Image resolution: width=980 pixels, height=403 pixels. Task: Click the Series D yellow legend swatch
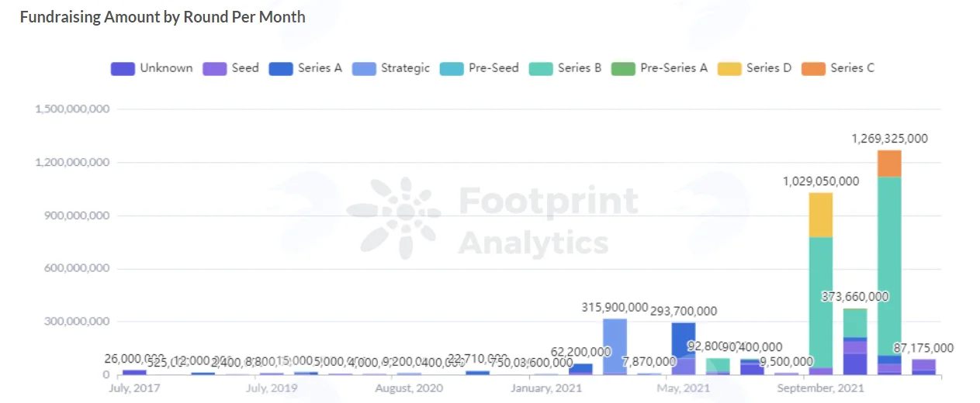coord(729,68)
